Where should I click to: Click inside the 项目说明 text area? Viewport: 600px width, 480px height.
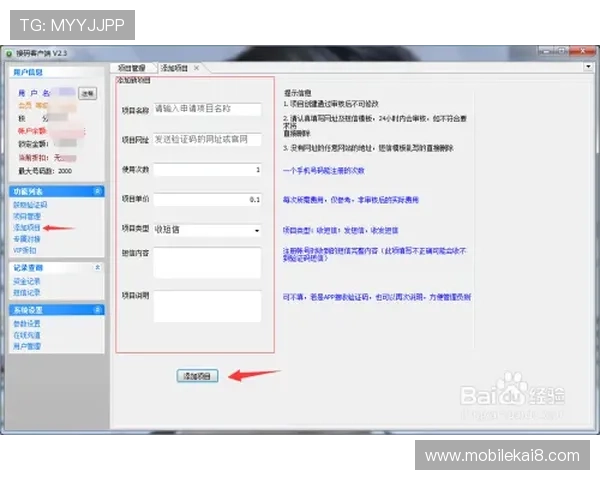(x=207, y=306)
